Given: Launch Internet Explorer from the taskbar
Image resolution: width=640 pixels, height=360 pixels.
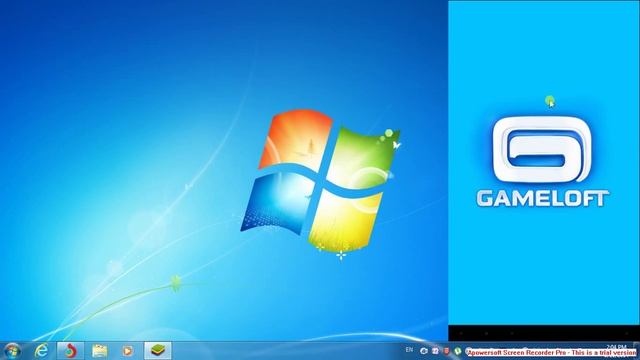Looking at the screenshot, I should point(41,351).
